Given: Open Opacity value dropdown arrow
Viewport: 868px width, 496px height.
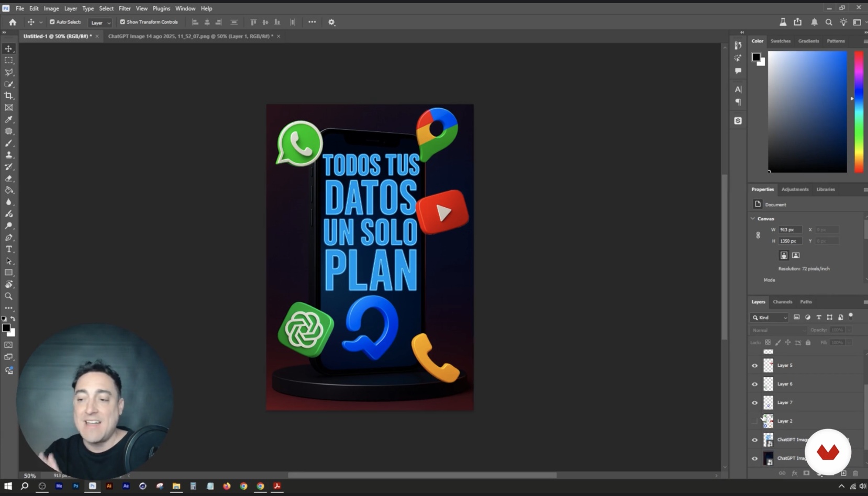Looking at the screenshot, I should point(849,330).
